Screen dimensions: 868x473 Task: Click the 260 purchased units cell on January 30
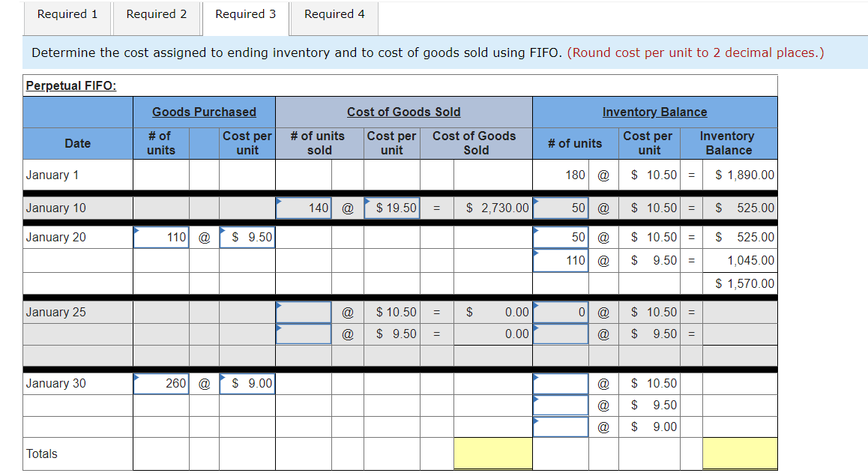160,383
